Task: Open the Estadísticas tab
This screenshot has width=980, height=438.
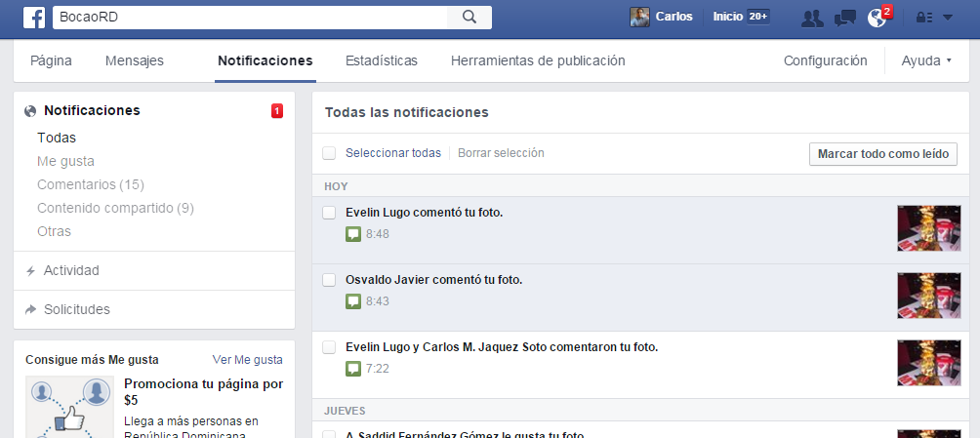Action: (x=382, y=60)
